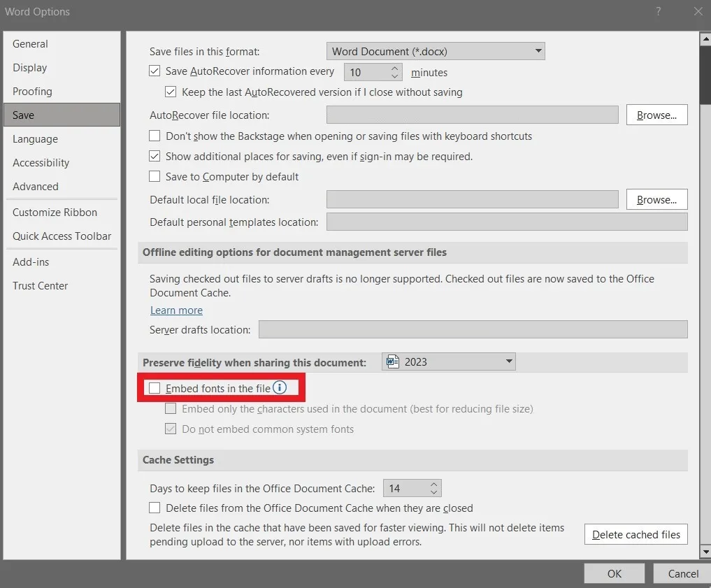711x588 pixels.
Task: Click the scrollbar up arrow
Action: [x=705, y=39]
